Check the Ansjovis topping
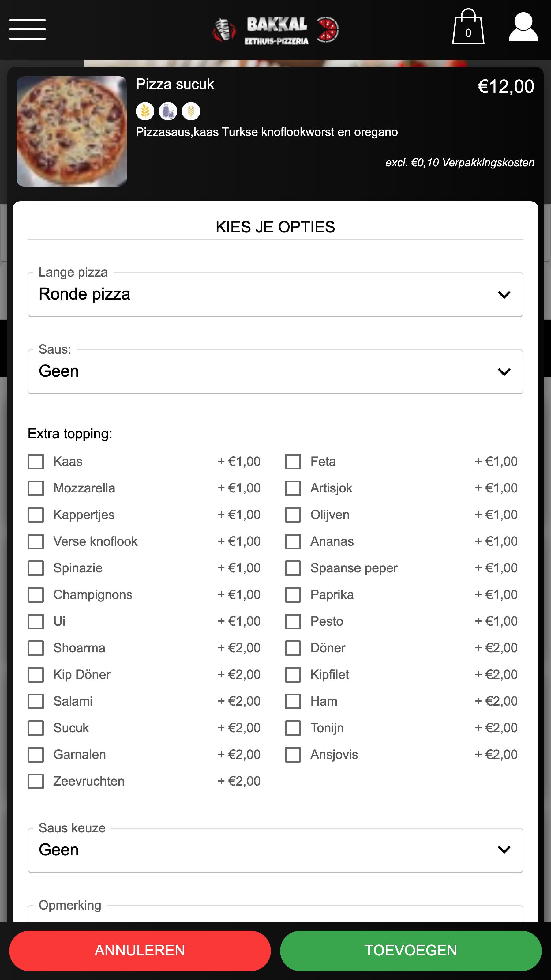 [293, 754]
